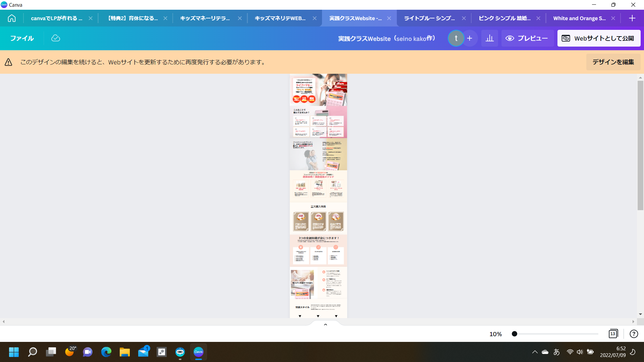
Task: Close the canvaでLPが作れる tab
Action: (91, 18)
